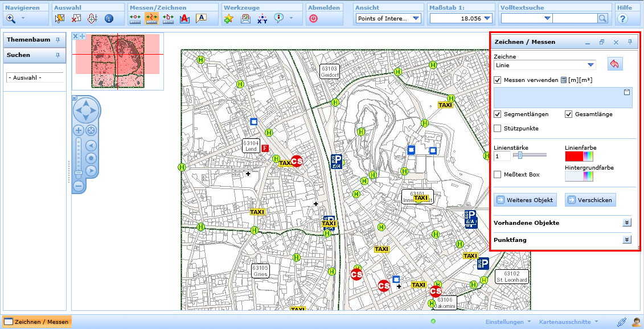
Task: Toggle the Segmentlängen checkbox
Action: coord(498,114)
